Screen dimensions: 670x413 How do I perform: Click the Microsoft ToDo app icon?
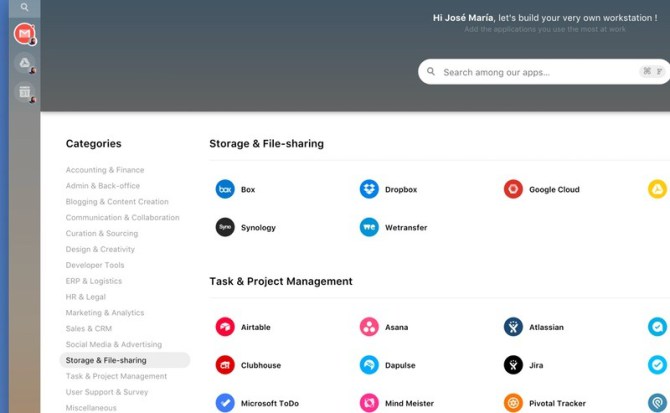coord(225,403)
